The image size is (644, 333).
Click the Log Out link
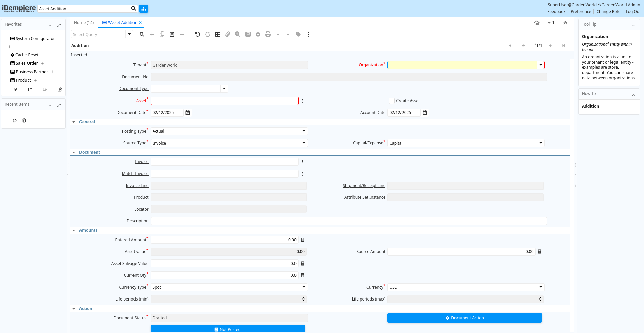coord(633,12)
